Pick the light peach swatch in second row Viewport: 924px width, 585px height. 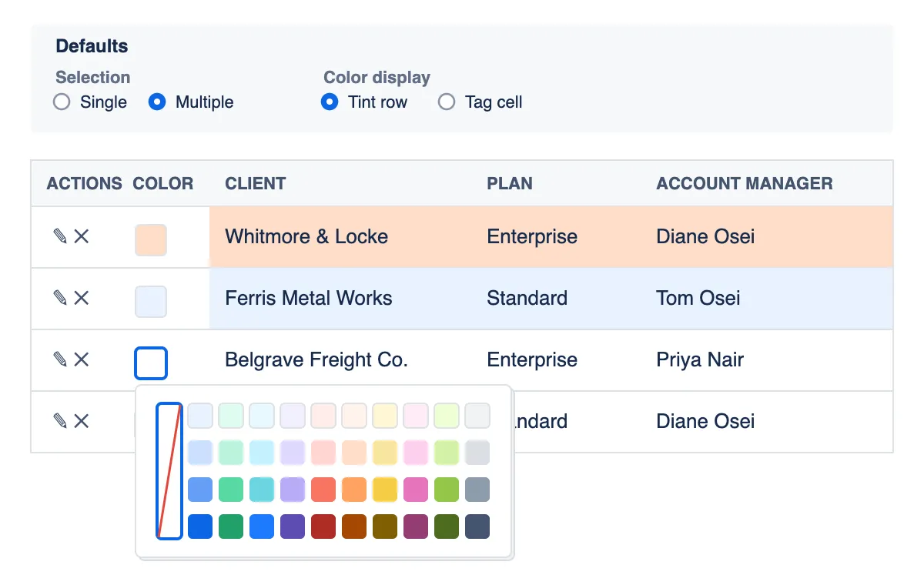354,453
